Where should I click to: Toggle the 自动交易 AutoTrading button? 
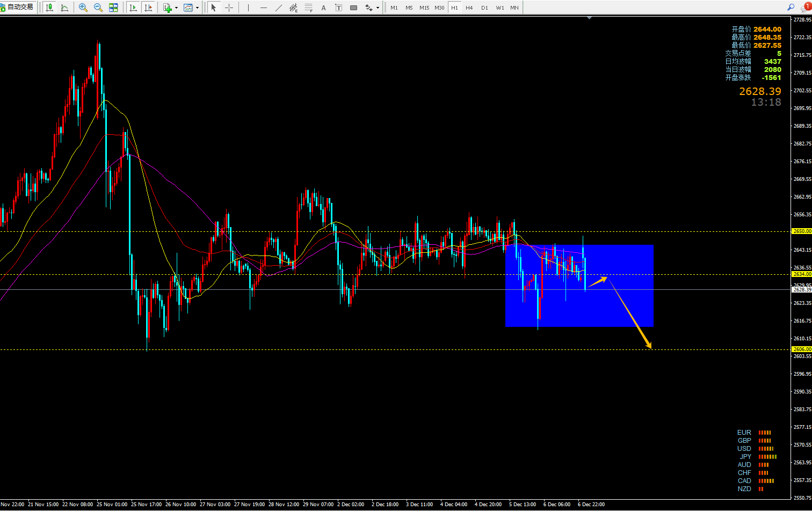[17, 7]
